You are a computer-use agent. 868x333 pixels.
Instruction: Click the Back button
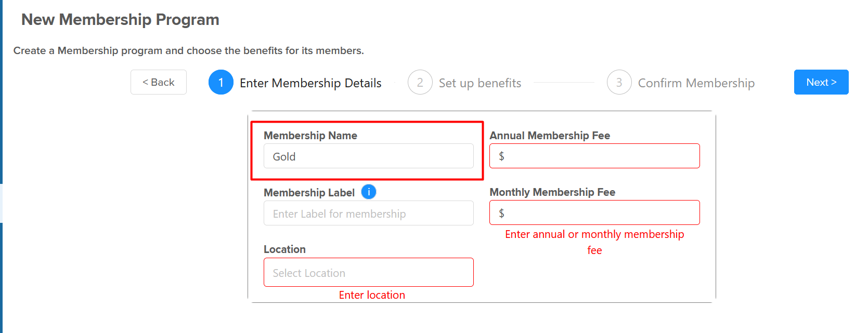158,82
